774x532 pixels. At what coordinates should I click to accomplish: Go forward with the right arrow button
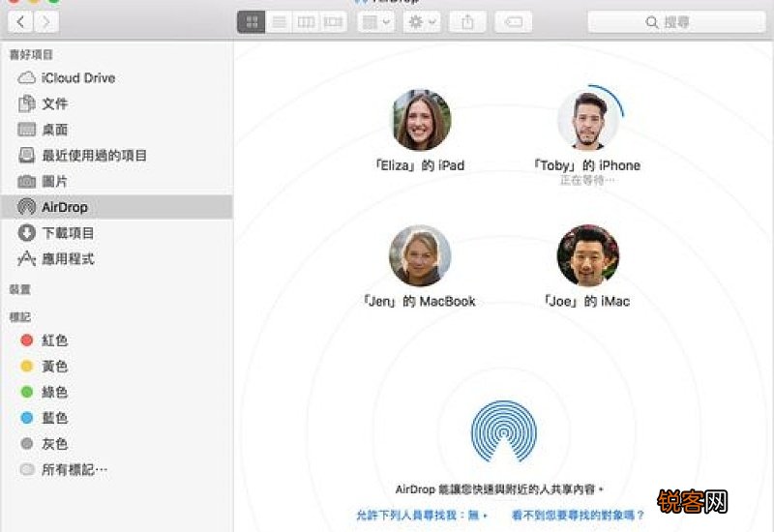point(46,22)
